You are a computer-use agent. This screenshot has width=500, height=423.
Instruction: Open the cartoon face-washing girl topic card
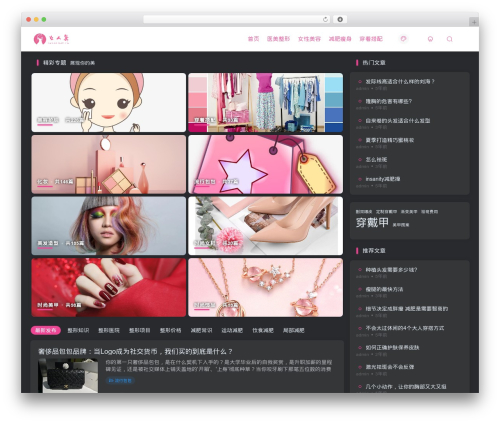coord(109,103)
